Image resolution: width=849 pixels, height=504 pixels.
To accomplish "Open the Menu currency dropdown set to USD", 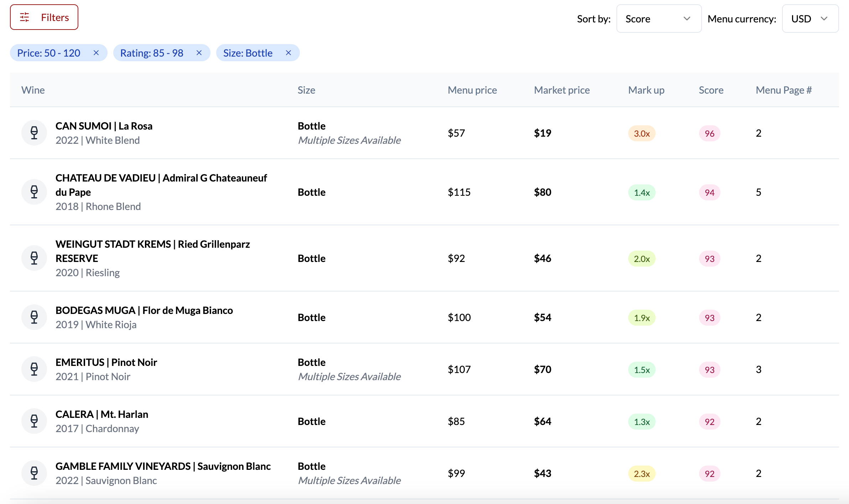I will click(810, 19).
